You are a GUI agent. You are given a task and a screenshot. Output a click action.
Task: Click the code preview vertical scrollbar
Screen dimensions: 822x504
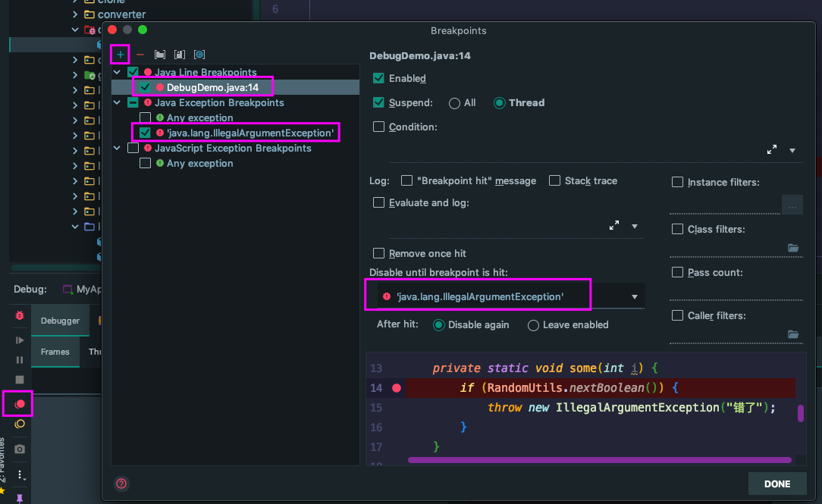(801, 414)
